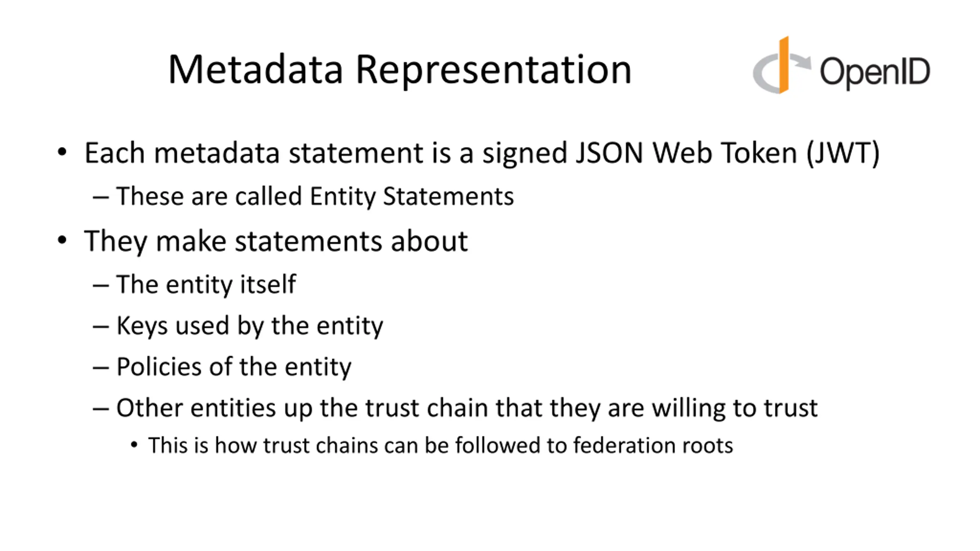
Task: Click the word 'JSON' in first bullet
Action: coord(609,153)
